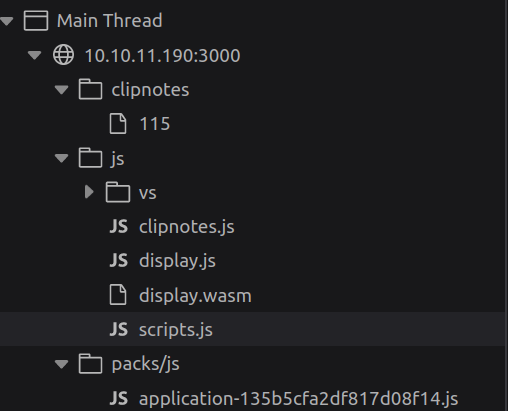Click the Main Thread window icon
The height and width of the screenshot is (411, 508).
pyautogui.click(x=36, y=21)
